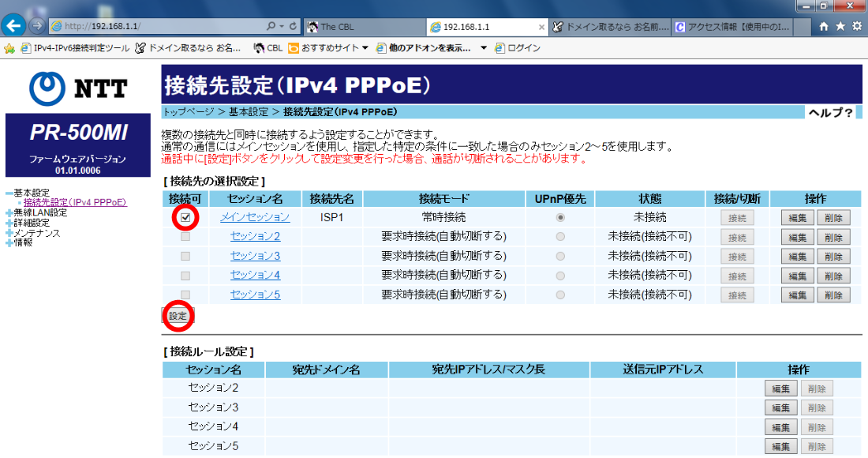This screenshot has width=868, height=458.
Task: Uncheck 接続可 for メインセッション
Action: [185, 216]
